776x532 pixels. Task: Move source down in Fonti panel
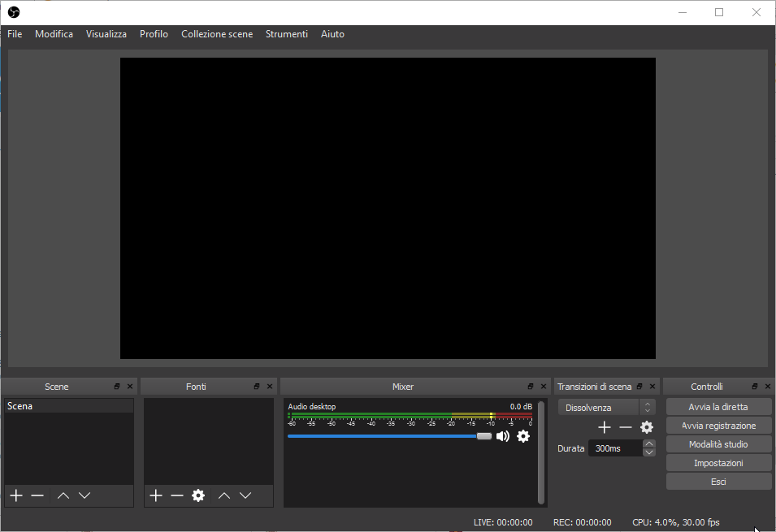pos(245,495)
